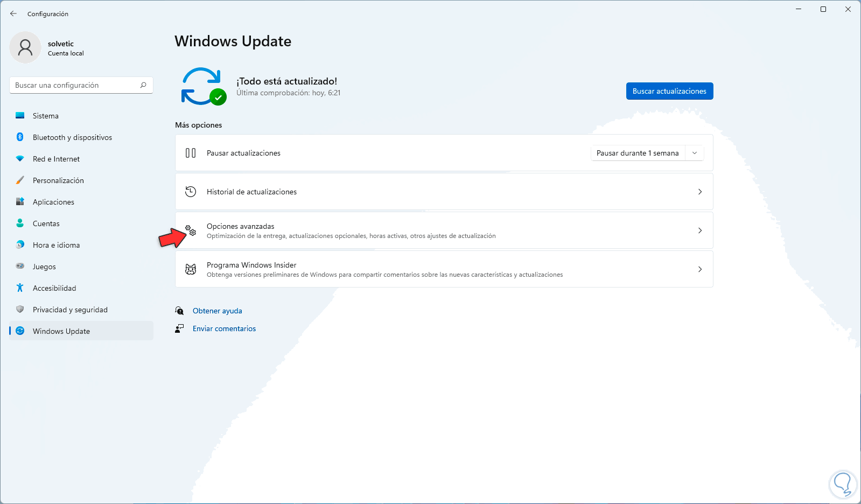Image resolution: width=861 pixels, height=504 pixels.
Task: Open Programa Windows Insider
Action: pos(444,269)
